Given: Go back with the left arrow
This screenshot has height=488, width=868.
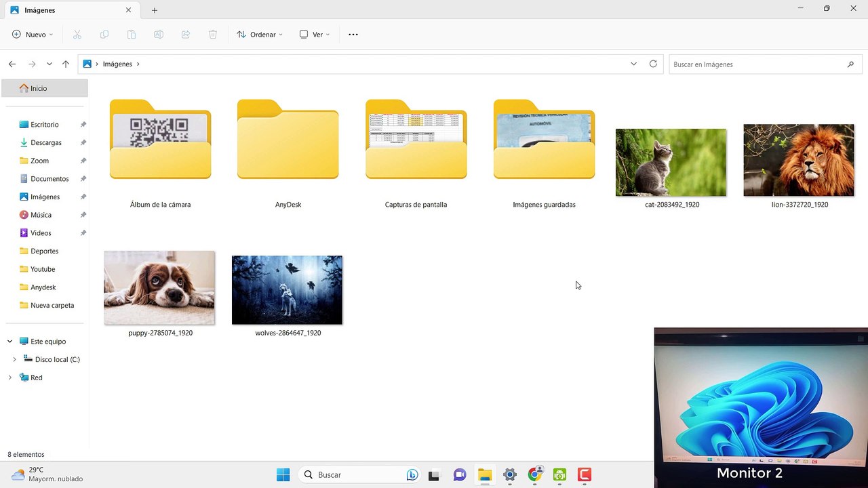Looking at the screenshot, I should (12, 64).
